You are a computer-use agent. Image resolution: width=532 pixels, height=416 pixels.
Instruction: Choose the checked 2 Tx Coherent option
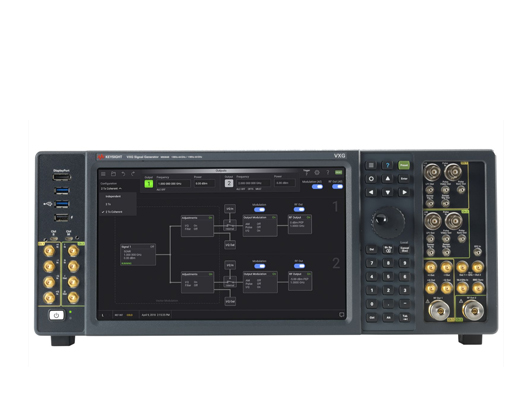tap(114, 212)
